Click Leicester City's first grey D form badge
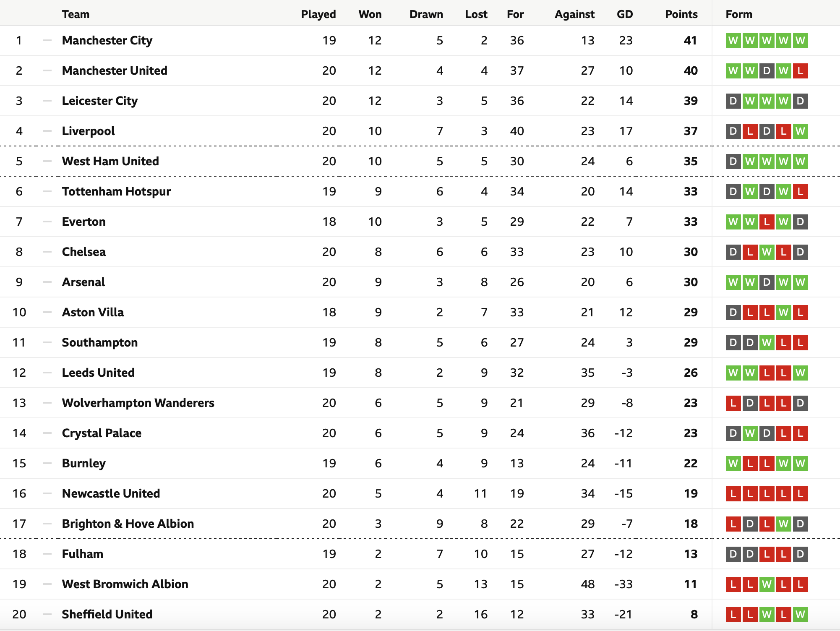Image resolution: width=840 pixels, height=631 pixels. [x=733, y=101]
